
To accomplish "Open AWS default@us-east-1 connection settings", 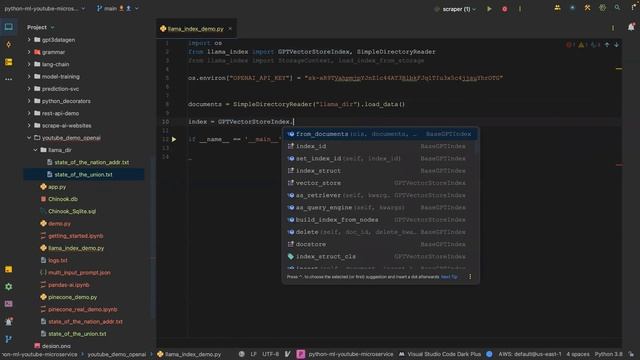I will pos(529,354).
